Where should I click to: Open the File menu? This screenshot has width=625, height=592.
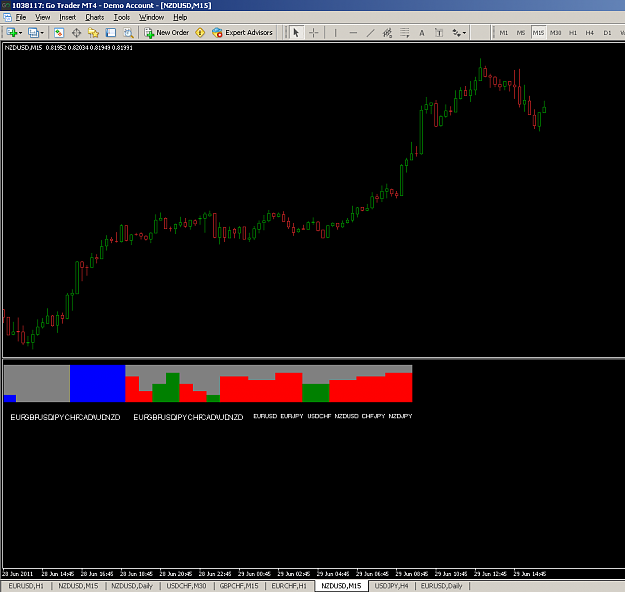21,17
